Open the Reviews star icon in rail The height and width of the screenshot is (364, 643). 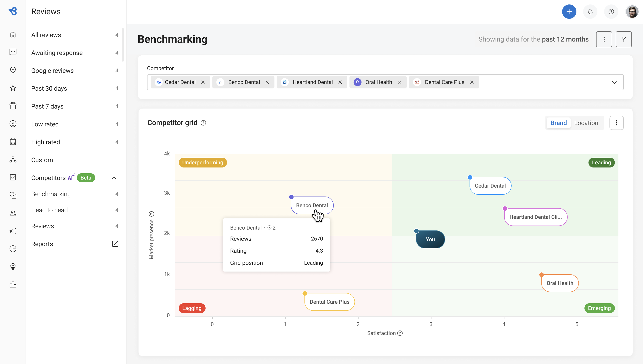click(13, 88)
